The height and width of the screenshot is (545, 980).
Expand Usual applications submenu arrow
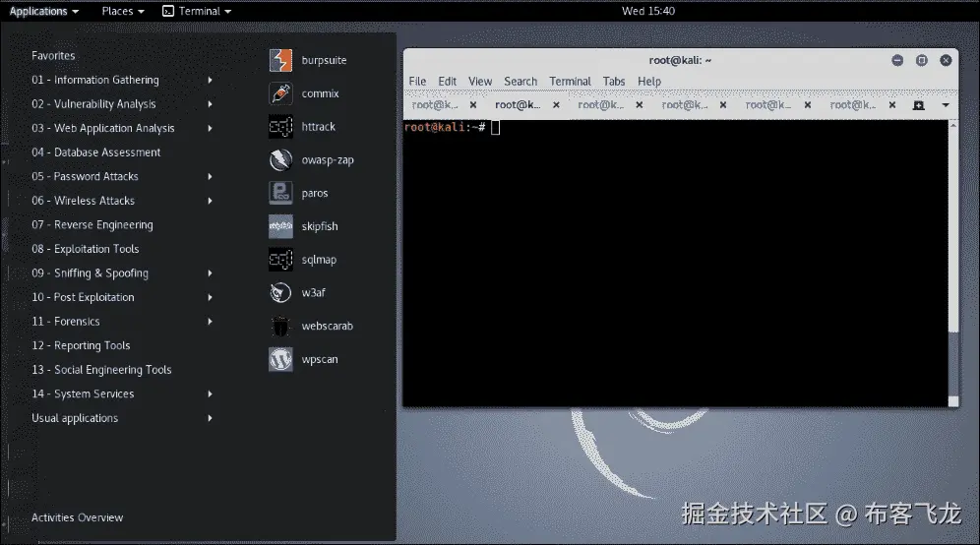[210, 418]
